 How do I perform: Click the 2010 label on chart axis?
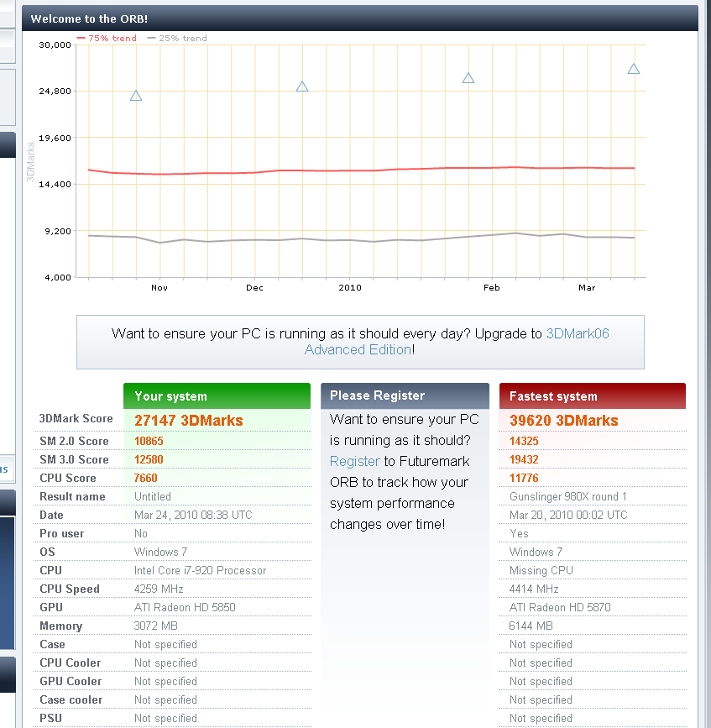[x=350, y=287]
